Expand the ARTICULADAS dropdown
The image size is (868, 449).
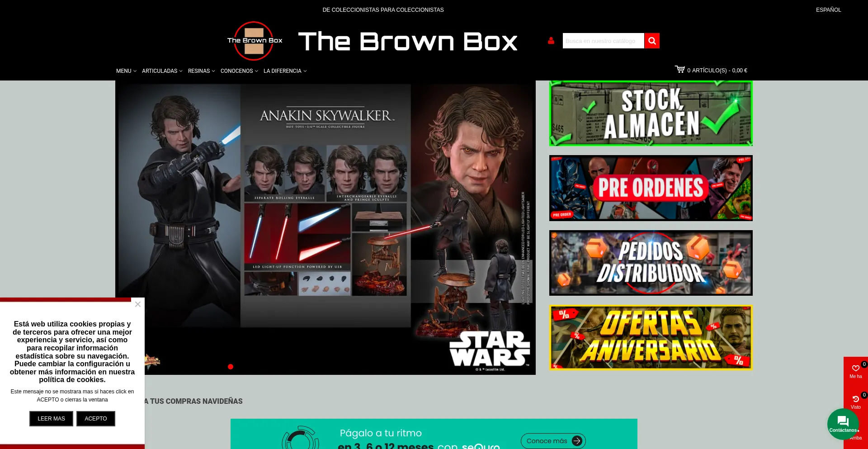pos(162,71)
